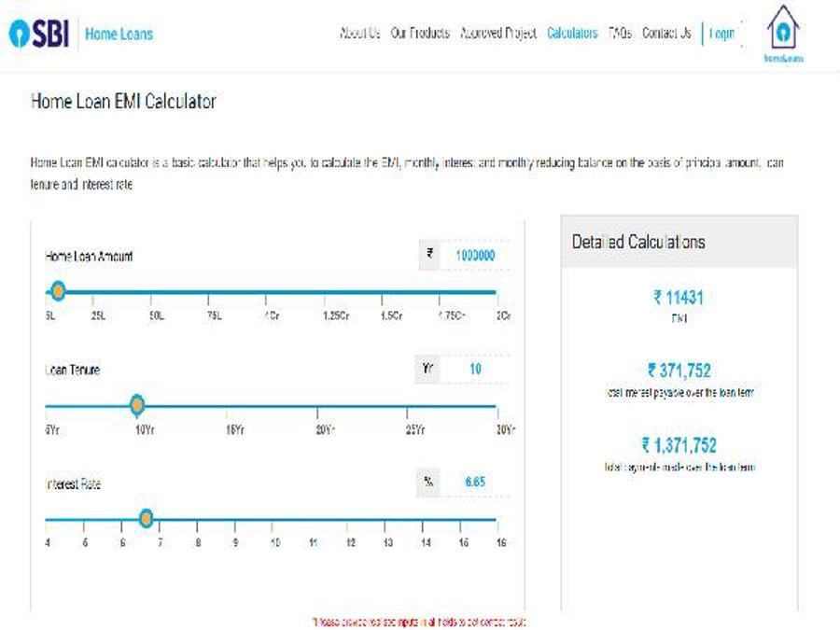Open the Contact Us page

[666, 34]
